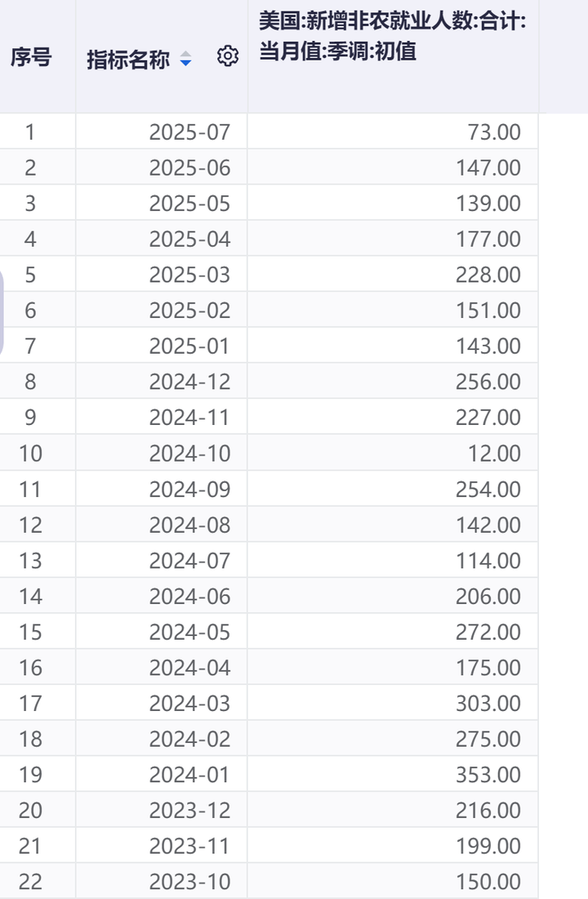The height and width of the screenshot is (899, 588).
Task: Select the value 353.00
Action: (488, 774)
